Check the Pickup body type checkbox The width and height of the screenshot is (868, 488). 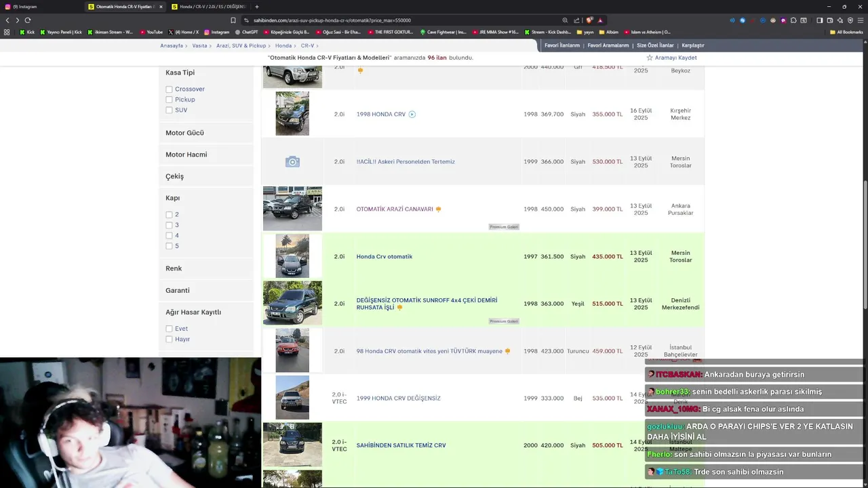(x=169, y=100)
